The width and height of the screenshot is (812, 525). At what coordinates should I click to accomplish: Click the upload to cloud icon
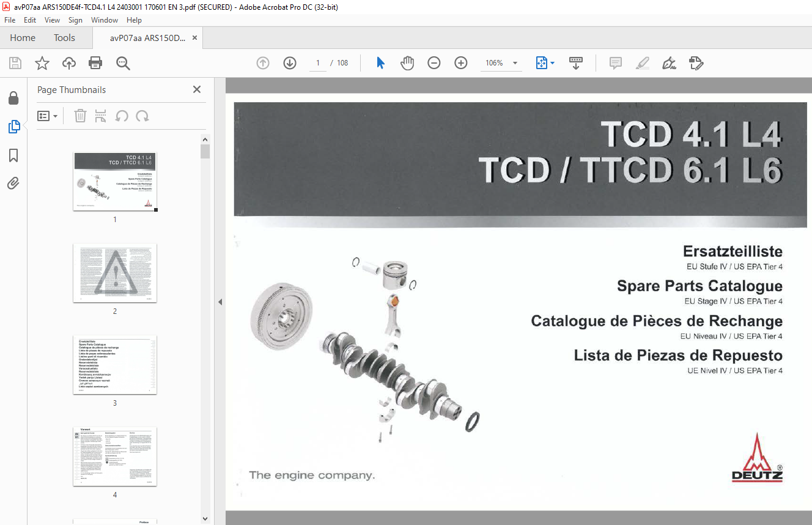point(69,63)
